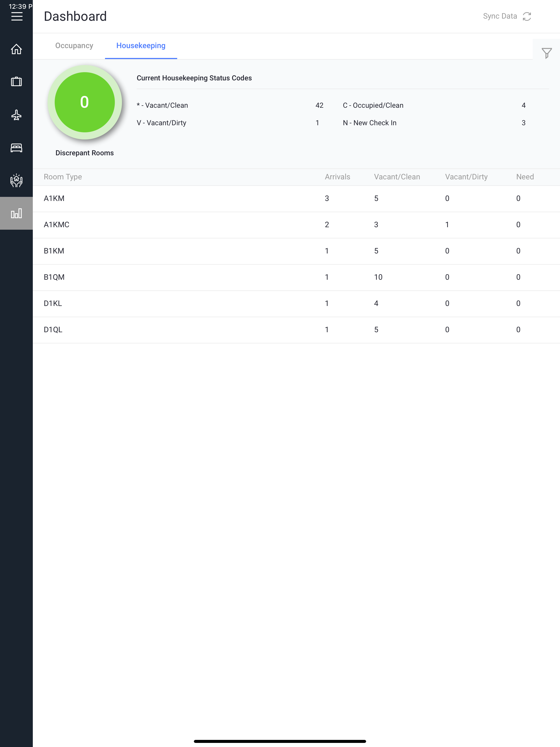560x747 pixels.
Task: Click the filter funnel icon
Action: point(547,53)
